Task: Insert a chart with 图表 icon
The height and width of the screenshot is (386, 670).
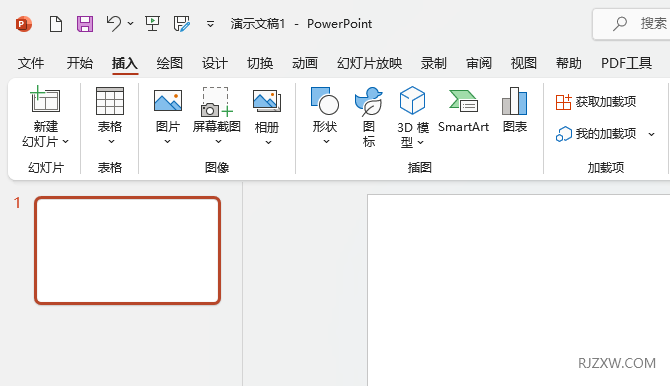Action: [x=514, y=101]
